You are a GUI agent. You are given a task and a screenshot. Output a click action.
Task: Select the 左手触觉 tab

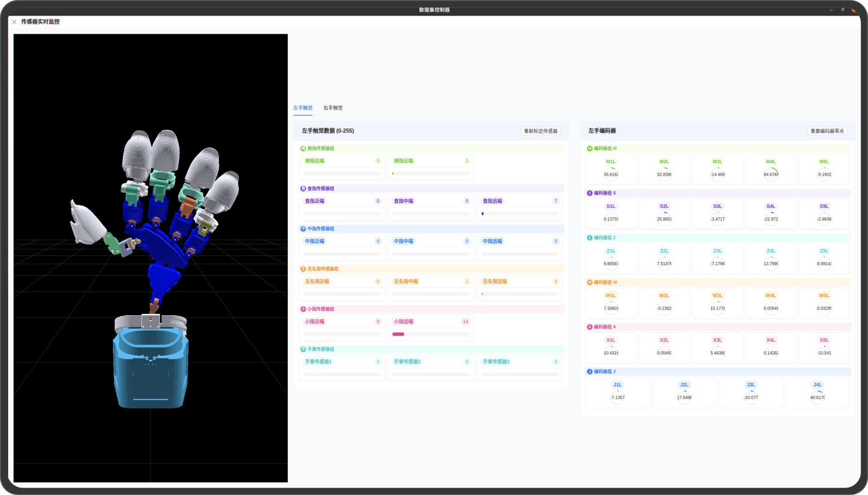302,108
